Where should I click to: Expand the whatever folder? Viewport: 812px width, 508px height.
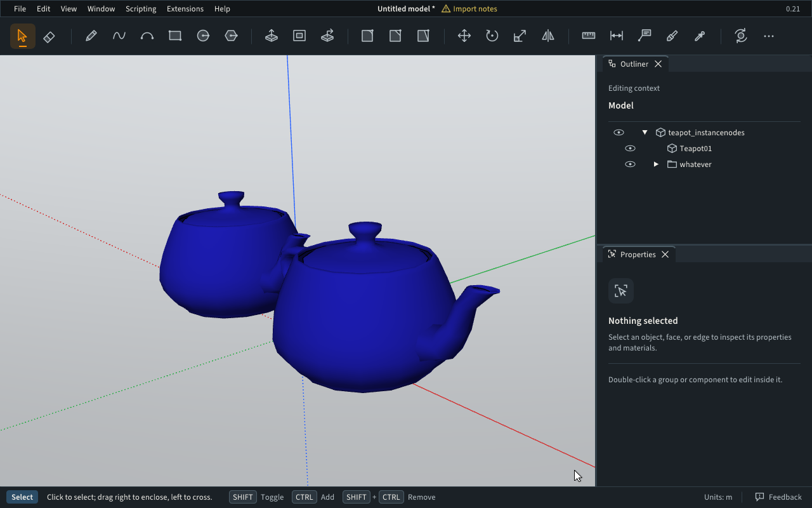(x=657, y=164)
